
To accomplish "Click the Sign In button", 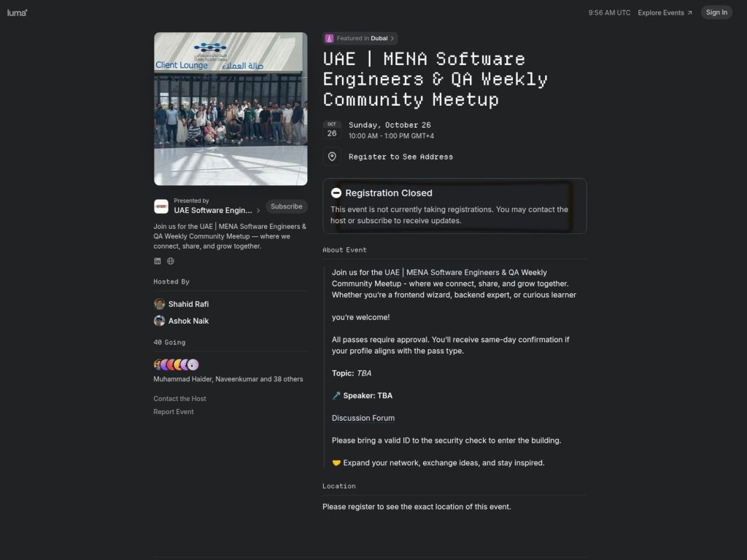I will coord(716,12).
